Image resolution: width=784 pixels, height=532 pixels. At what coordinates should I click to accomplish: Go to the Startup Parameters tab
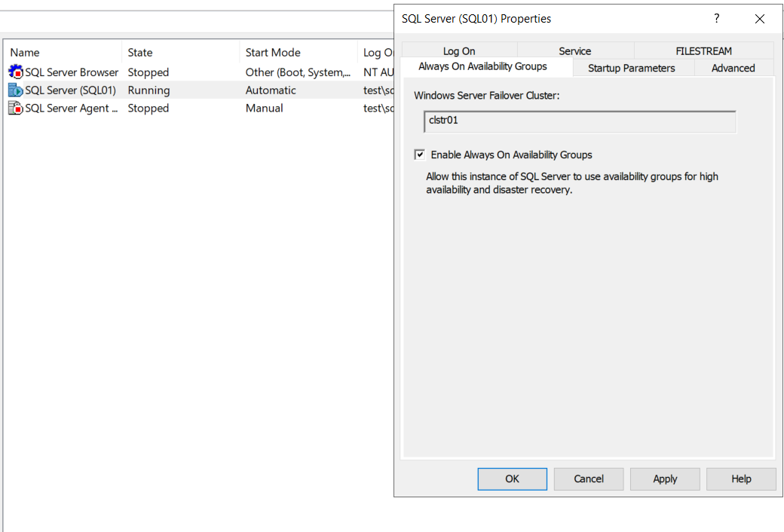pos(632,68)
